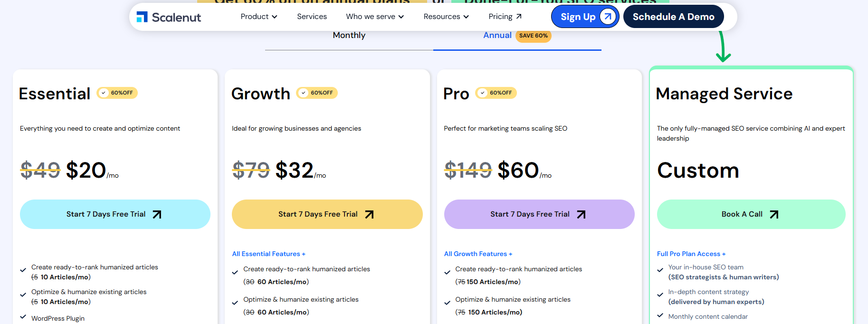Start the Essential plan 7 Days Free Trial

click(115, 214)
